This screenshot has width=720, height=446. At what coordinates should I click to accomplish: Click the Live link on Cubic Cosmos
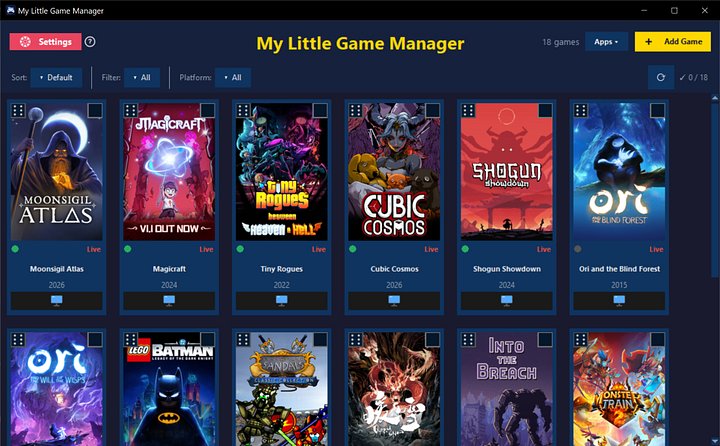pos(431,249)
